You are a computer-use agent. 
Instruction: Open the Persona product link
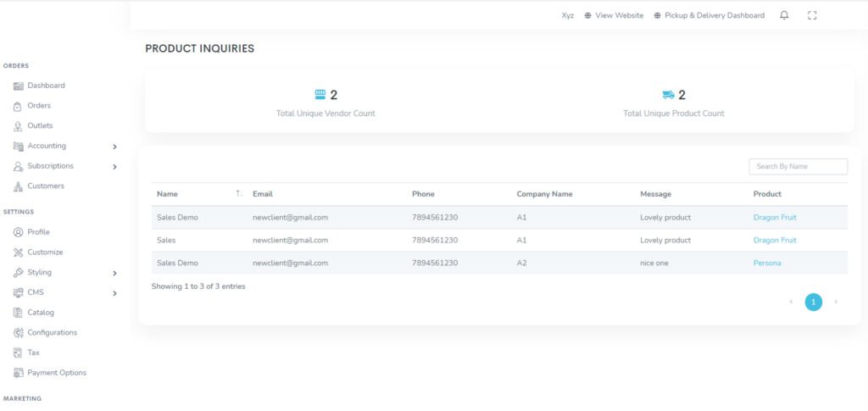pyautogui.click(x=767, y=263)
